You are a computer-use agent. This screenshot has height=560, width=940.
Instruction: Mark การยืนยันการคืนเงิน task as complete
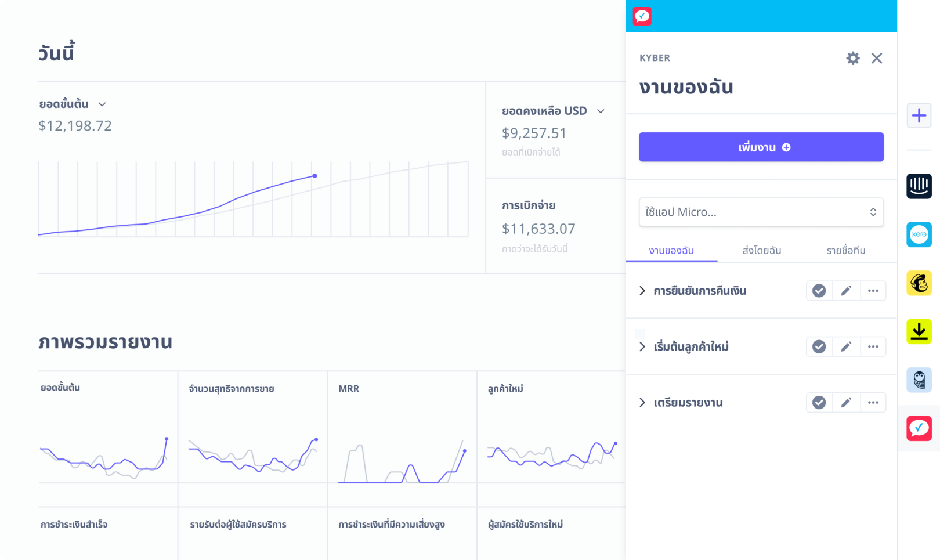(819, 291)
